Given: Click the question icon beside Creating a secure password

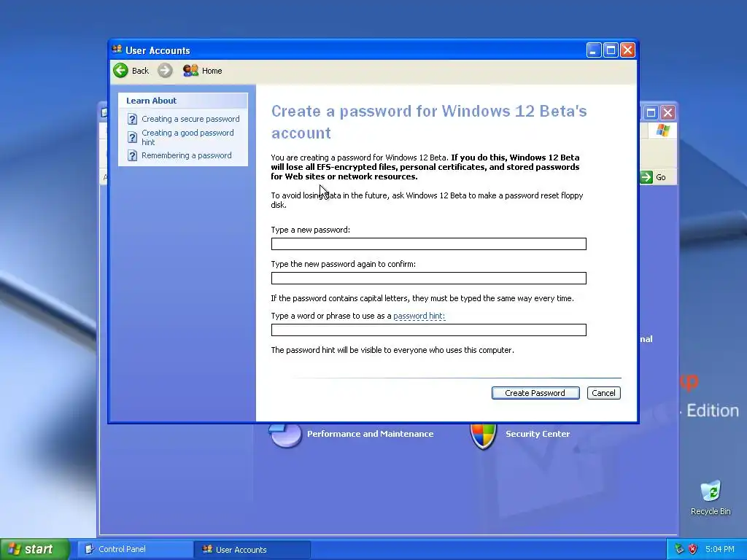Looking at the screenshot, I should pyautogui.click(x=133, y=119).
